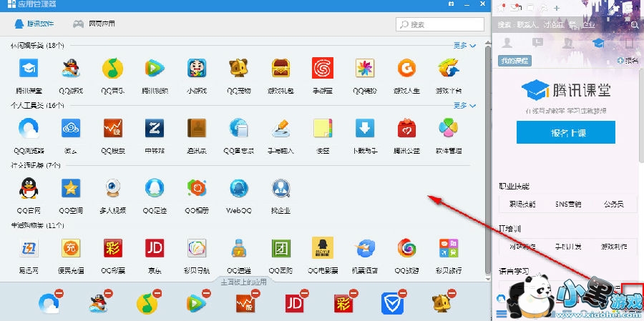Image resolution: width=644 pixels, height=321 pixels.
Task: Launch the 下载助手 app
Action: point(365,128)
